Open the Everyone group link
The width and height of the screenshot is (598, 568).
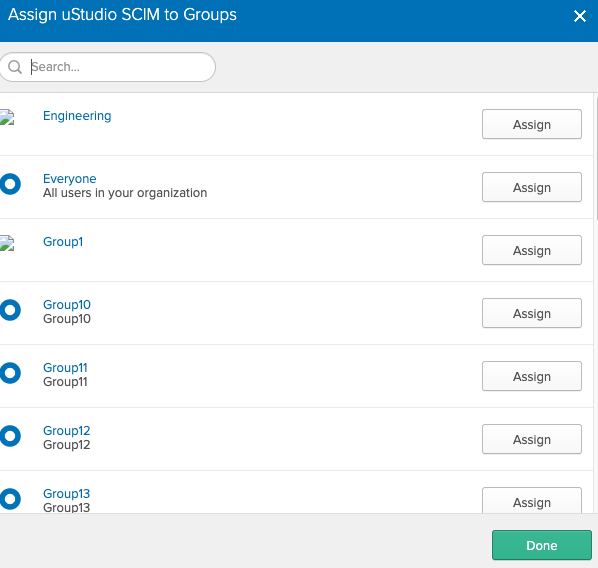click(69, 179)
